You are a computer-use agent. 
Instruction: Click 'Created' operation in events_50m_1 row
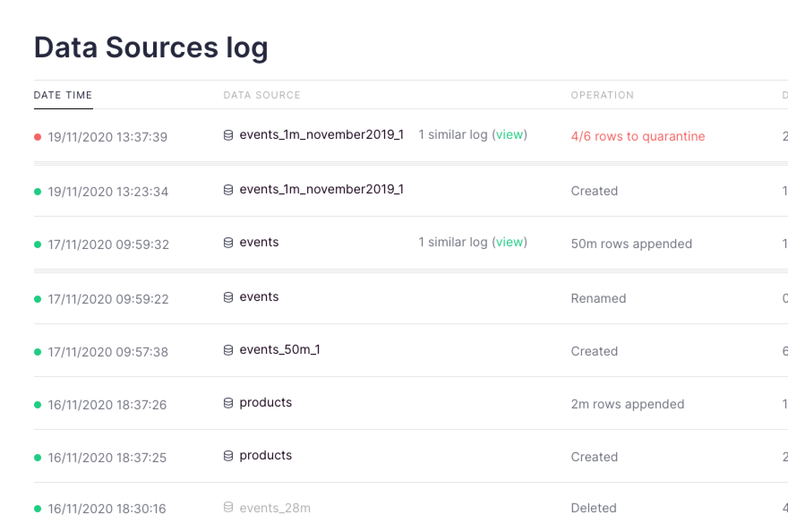[594, 352]
